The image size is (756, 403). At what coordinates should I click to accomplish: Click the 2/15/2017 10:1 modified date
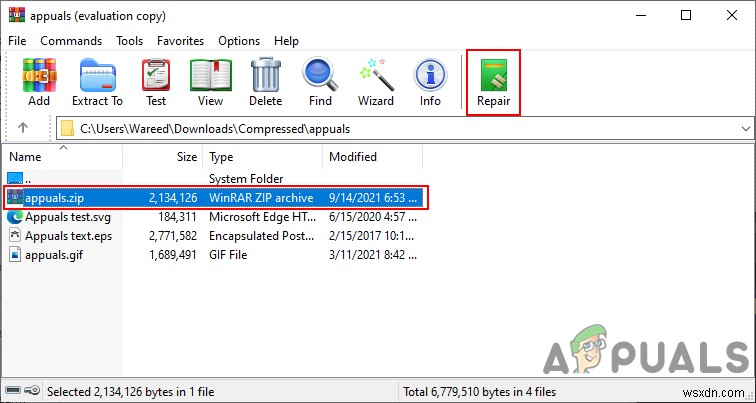pyautogui.click(x=373, y=236)
